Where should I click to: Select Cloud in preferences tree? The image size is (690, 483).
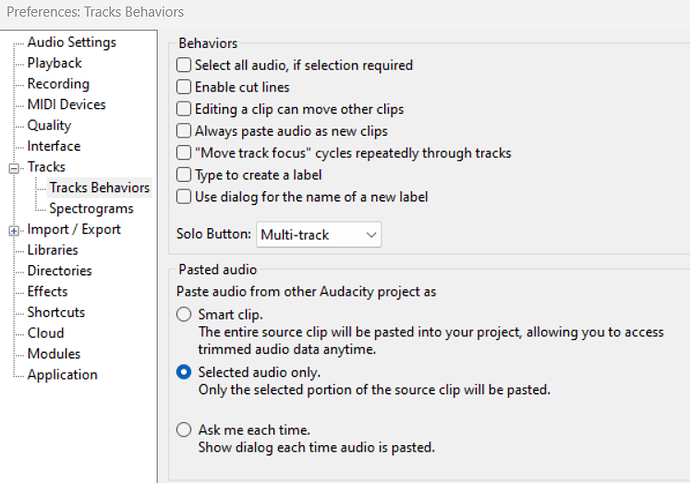click(x=45, y=333)
